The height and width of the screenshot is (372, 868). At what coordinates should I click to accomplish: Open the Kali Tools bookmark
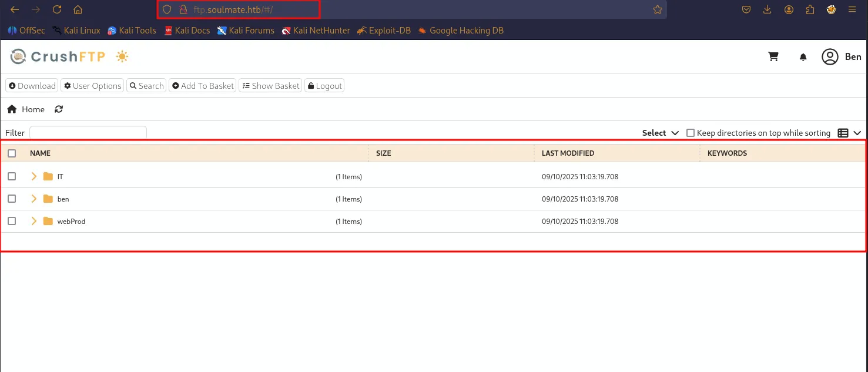132,31
